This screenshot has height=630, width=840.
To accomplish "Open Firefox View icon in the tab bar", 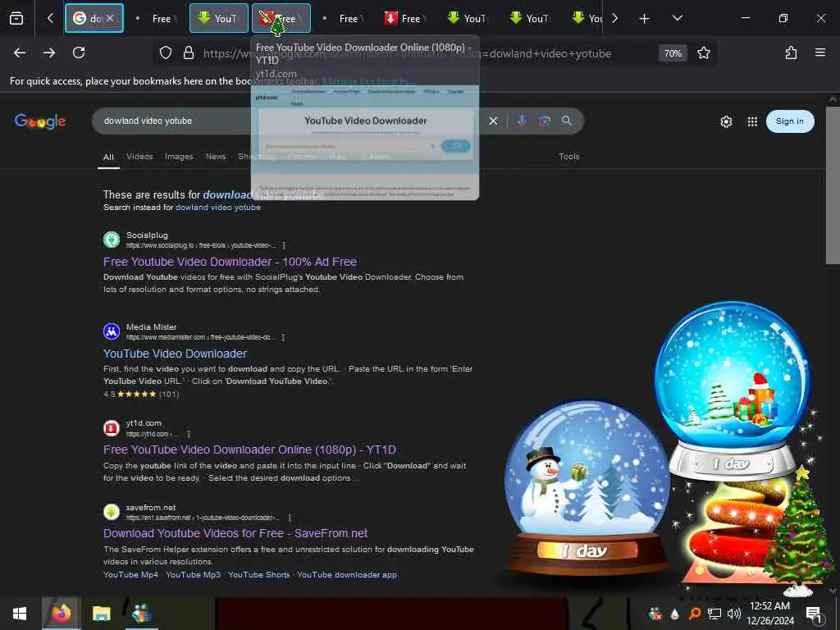I will click(x=16, y=18).
